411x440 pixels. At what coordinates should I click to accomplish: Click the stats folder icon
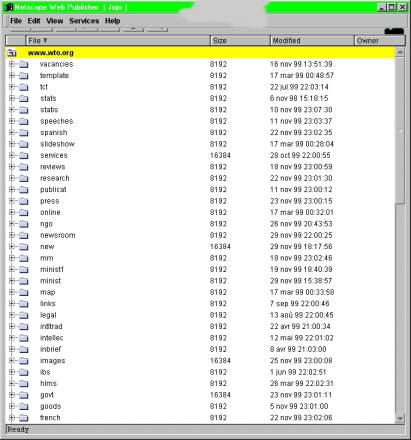[24, 98]
